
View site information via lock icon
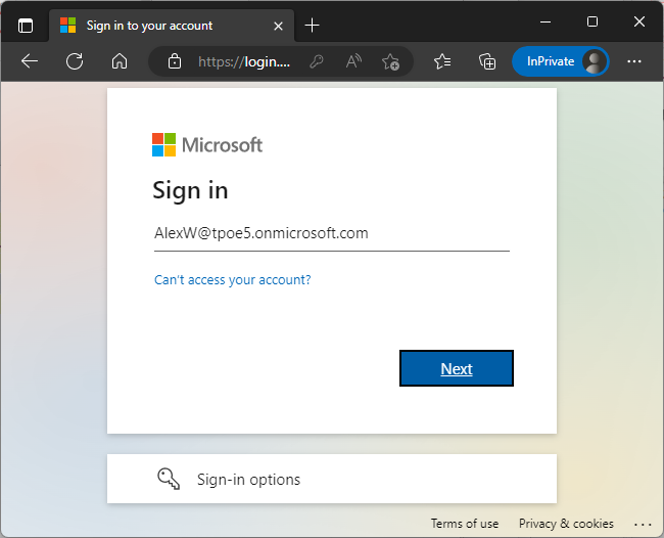click(x=175, y=62)
